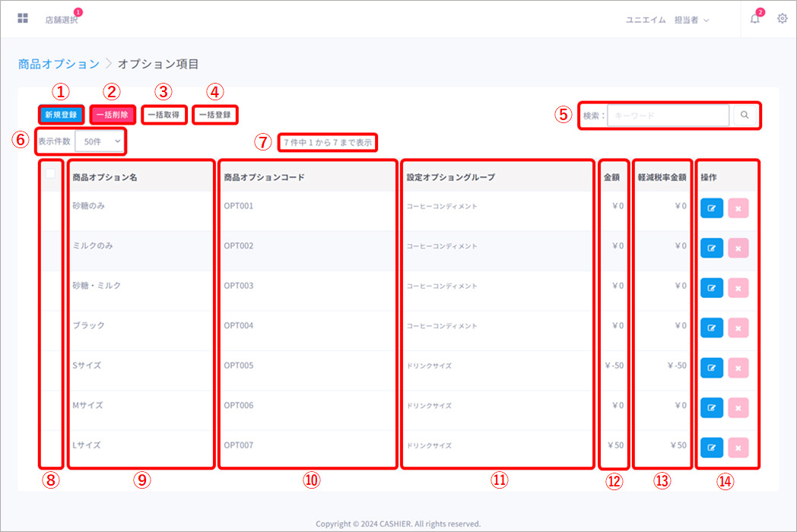Click the Lサイズ option name
797x532 pixels.
point(87,445)
